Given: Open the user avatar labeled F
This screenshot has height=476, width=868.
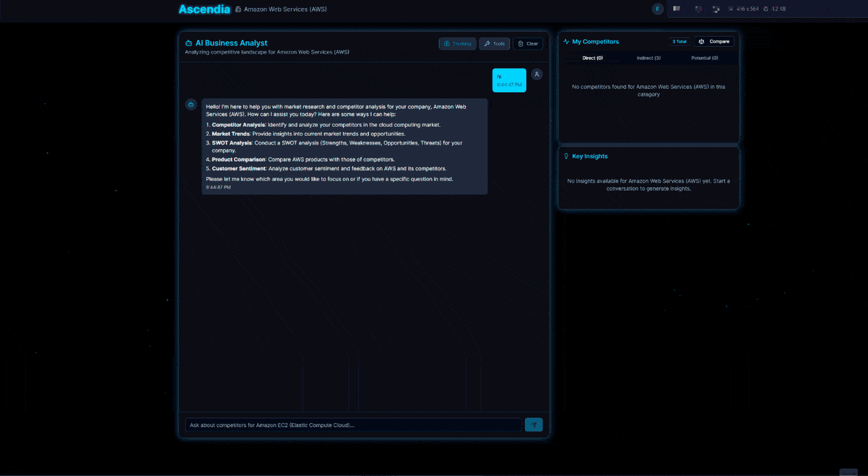Looking at the screenshot, I should 658,9.
